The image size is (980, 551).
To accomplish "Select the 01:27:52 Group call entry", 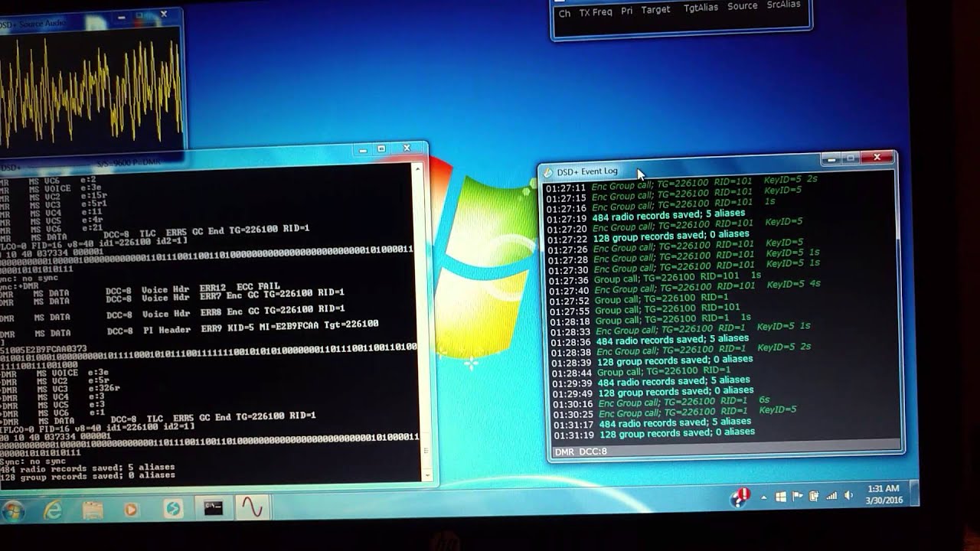I will tap(639, 299).
